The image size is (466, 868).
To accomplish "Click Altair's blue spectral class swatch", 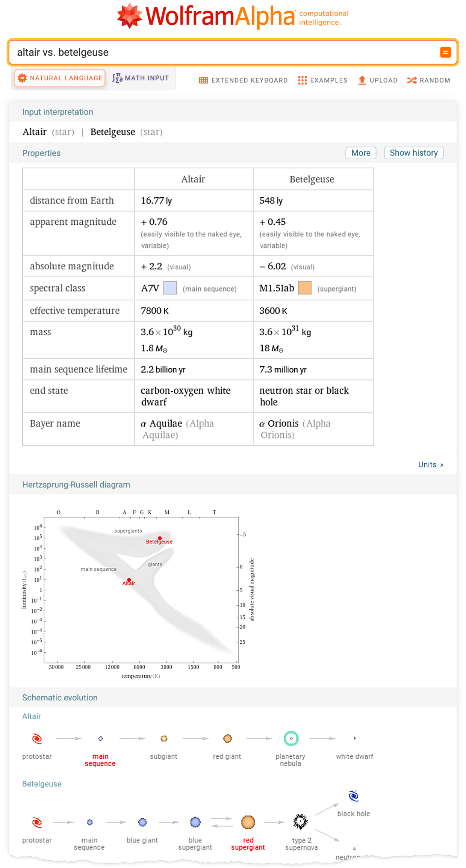I will [x=170, y=288].
